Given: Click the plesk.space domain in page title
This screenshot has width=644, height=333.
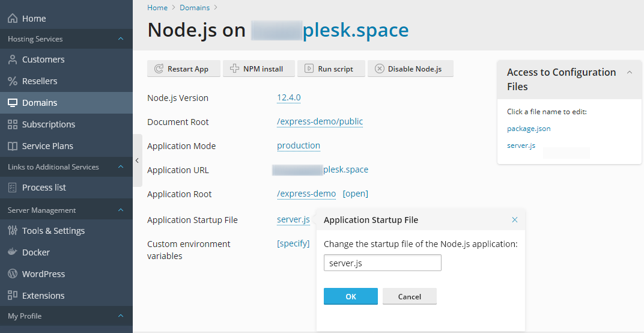Looking at the screenshot, I should point(356,31).
